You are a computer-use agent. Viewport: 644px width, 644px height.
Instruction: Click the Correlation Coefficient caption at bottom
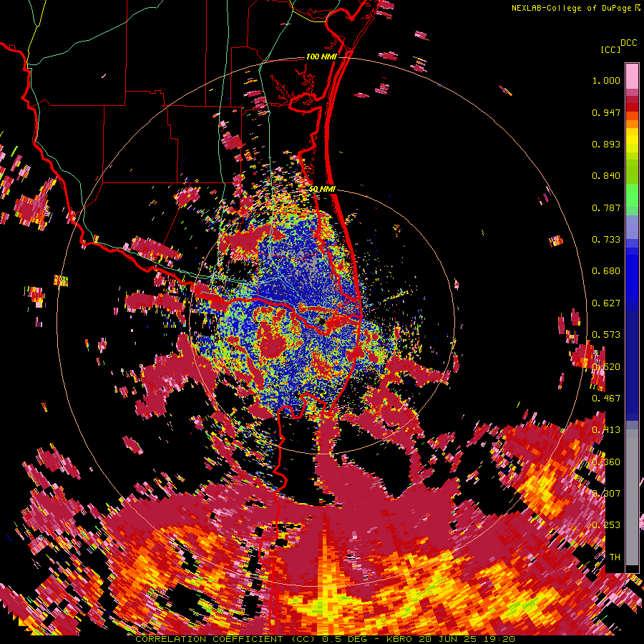pyautogui.click(x=325, y=639)
